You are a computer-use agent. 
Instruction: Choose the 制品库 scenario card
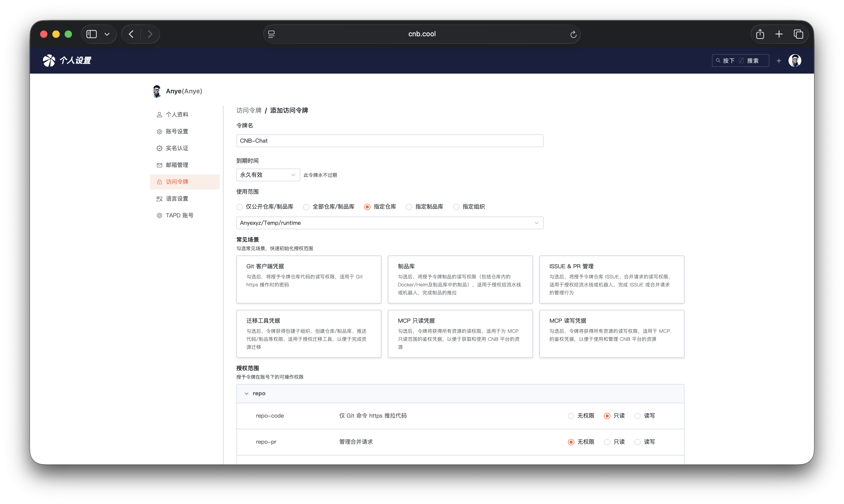pyautogui.click(x=460, y=279)
